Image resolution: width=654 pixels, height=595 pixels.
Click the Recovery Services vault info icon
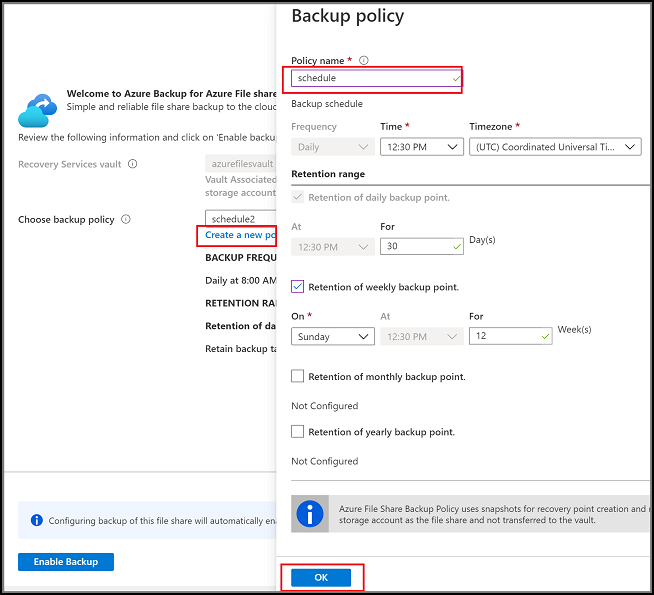click(x=132, y=164)
